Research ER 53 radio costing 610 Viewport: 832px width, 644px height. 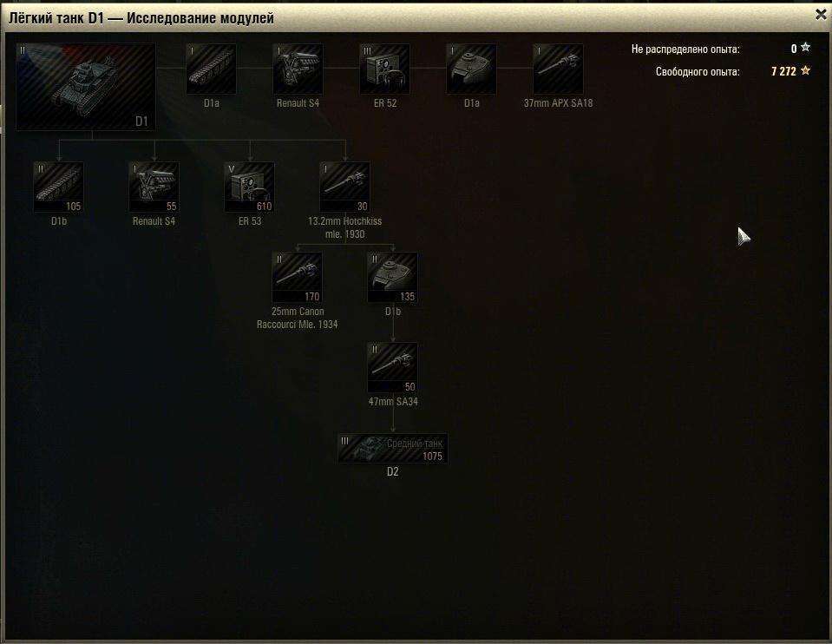(x=249, y=187)
